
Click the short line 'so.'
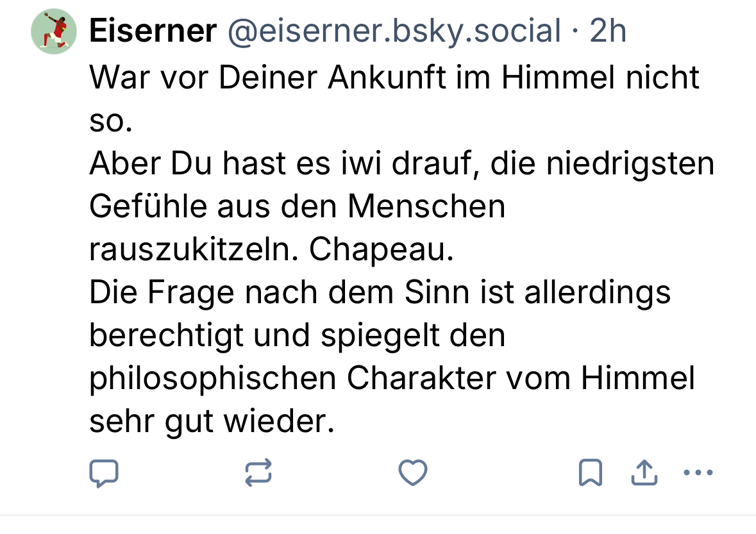pos(110,121)
